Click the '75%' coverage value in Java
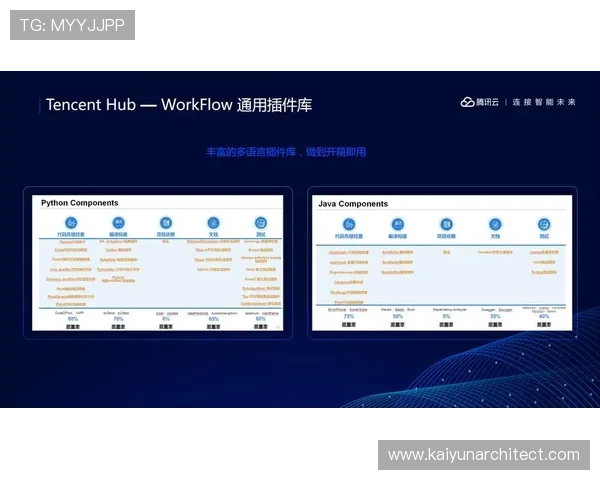The height and width of the screenshot is (480, 600). pyautogui.click(x=349, y=316)
